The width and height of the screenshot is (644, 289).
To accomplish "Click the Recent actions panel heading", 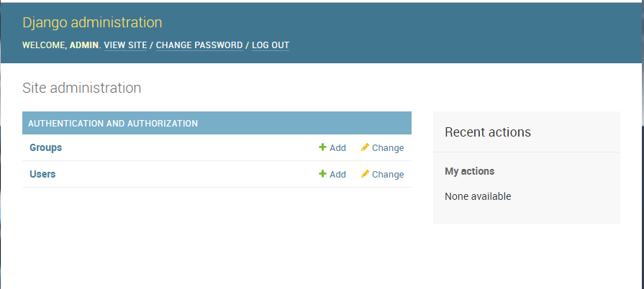I will tap(488, 132).
